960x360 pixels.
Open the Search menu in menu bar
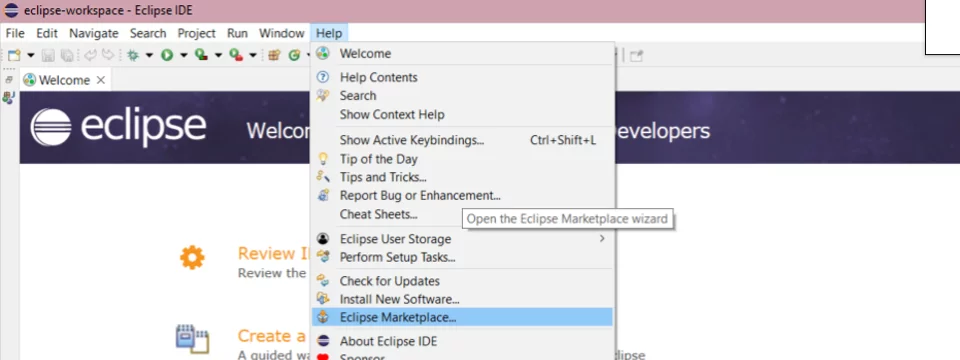[148, 33]
